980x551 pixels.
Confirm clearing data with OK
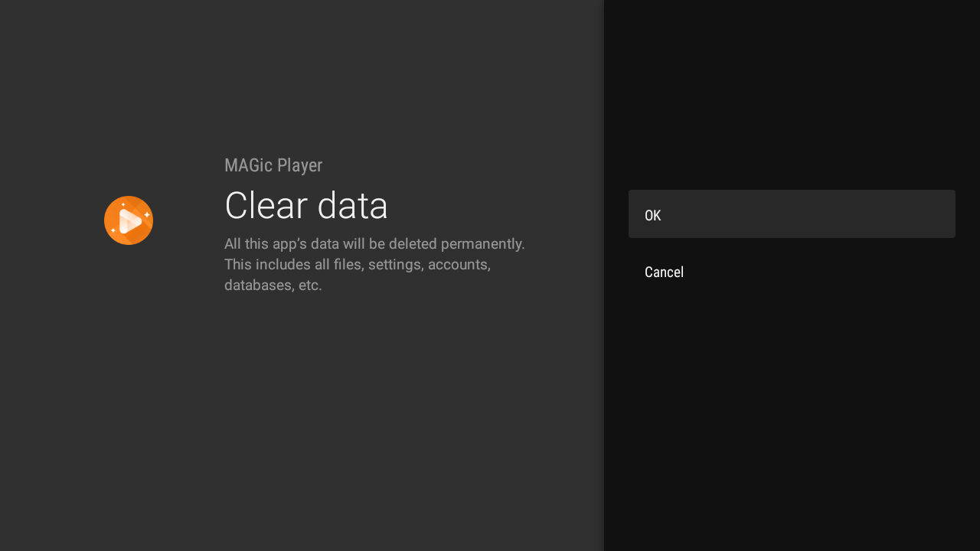(792, 214)
